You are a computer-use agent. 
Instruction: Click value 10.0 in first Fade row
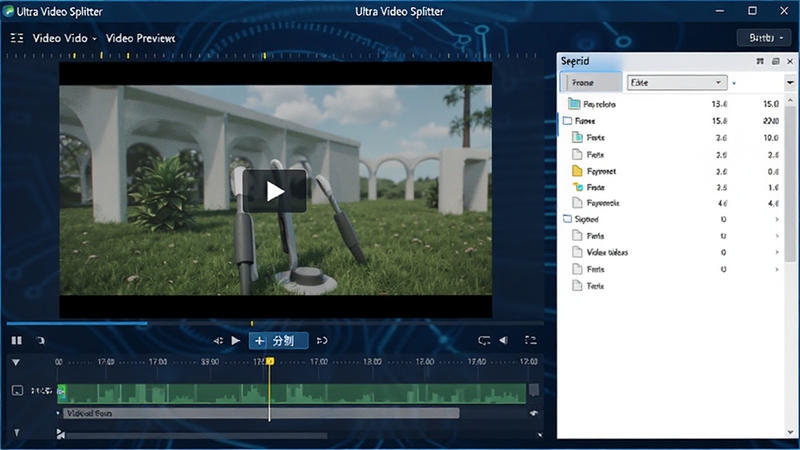(x=770, y=138)
